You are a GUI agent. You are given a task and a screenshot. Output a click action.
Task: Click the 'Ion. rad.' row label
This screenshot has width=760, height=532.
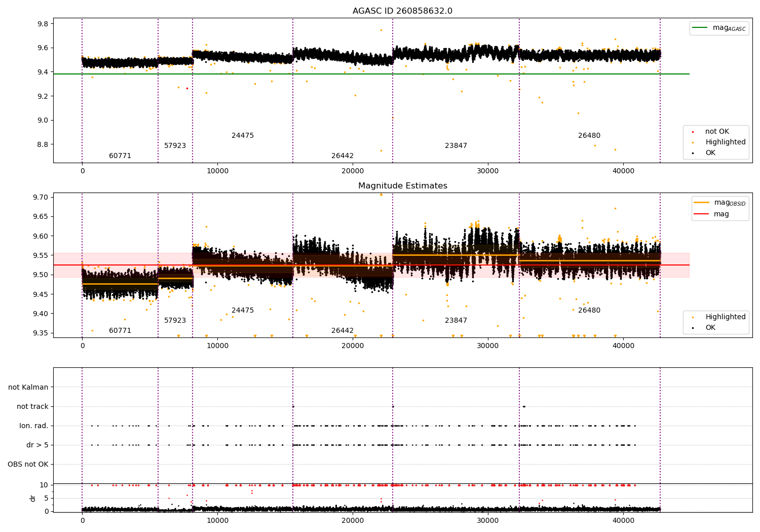(x=34, y=426)
